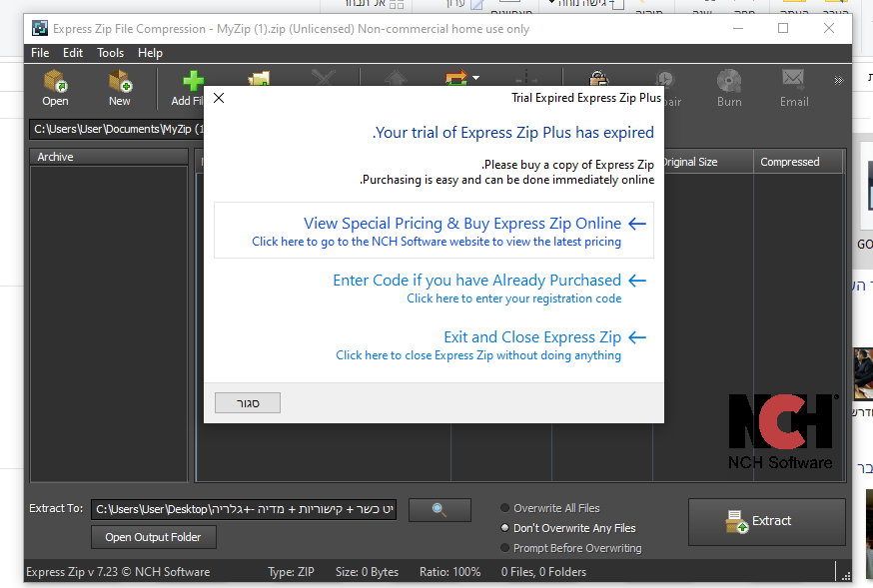This screenshot has width=873, height=588.
Task: Open the Tools menu
Action: click(x=110, y=53)
